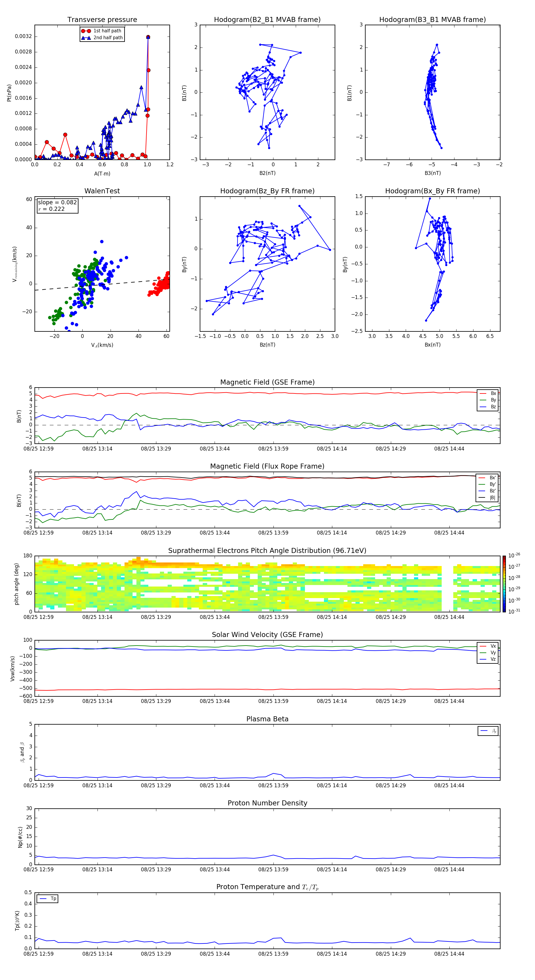
Task: Select the "Bx(nT)" x-axis label
Action: click(432, 345)
